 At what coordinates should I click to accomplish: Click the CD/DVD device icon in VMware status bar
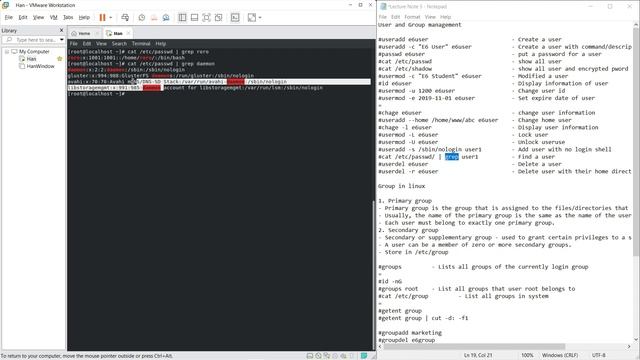tap(318, 356)
